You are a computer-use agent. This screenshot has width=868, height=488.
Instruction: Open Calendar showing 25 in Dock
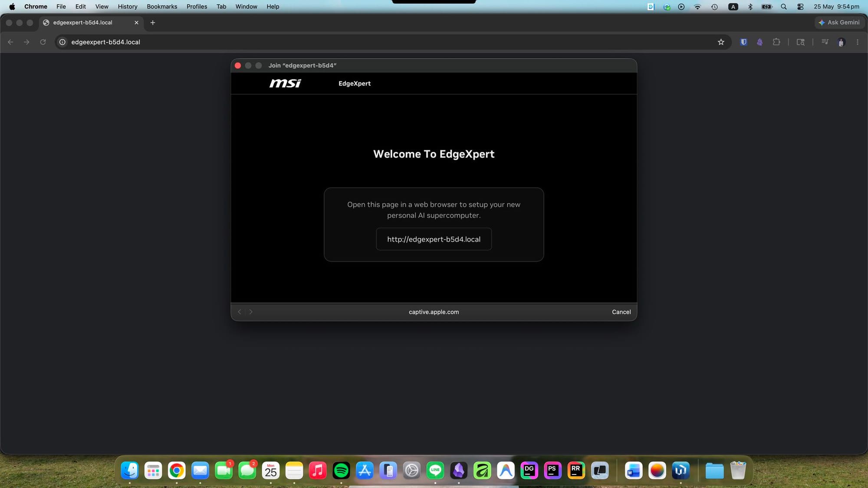(271, 470)
